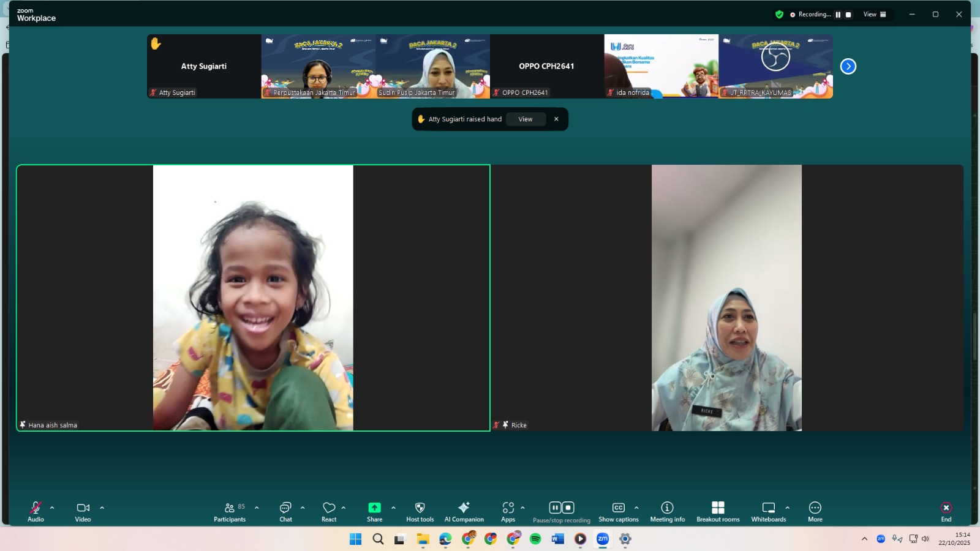Open the Chat panel
Viewport: 980px width, 551px height.
(285, 511)
